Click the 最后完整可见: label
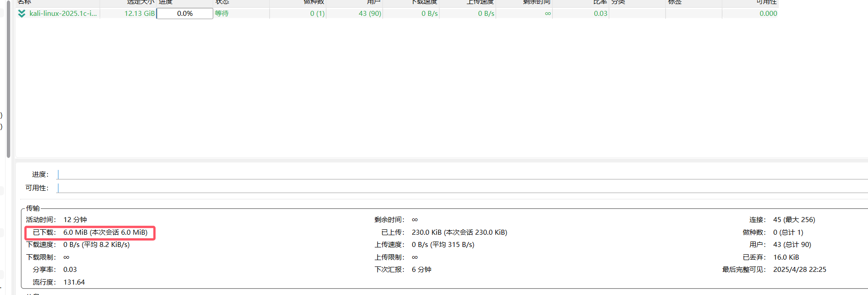868x295 pixels. click(x=744, y=270)
